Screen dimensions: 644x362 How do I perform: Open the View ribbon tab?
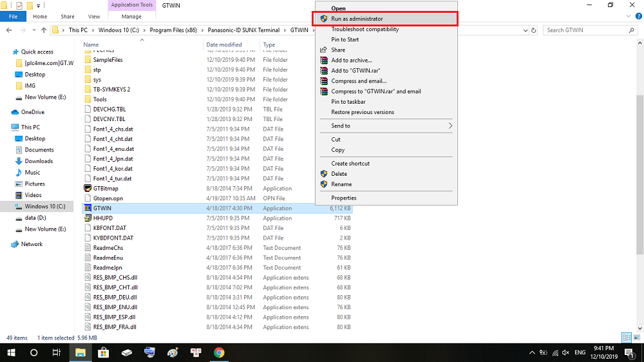click(x=94, y=16)
